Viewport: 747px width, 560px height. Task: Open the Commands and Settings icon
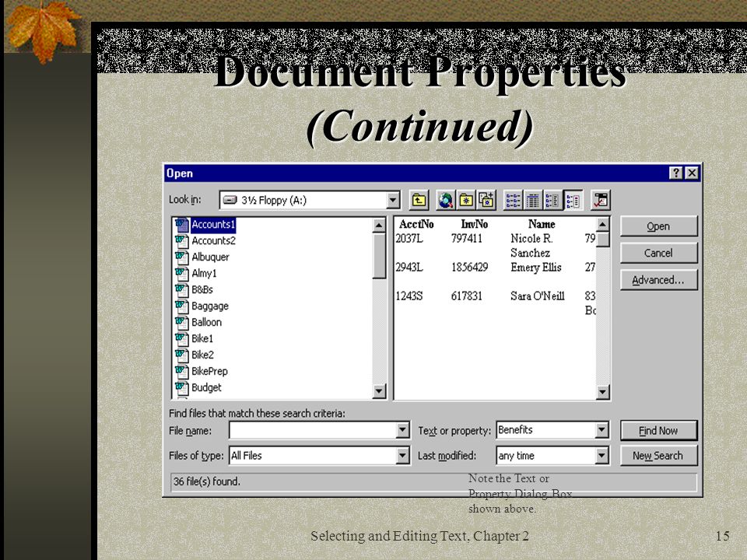click(x=600, y=200)
